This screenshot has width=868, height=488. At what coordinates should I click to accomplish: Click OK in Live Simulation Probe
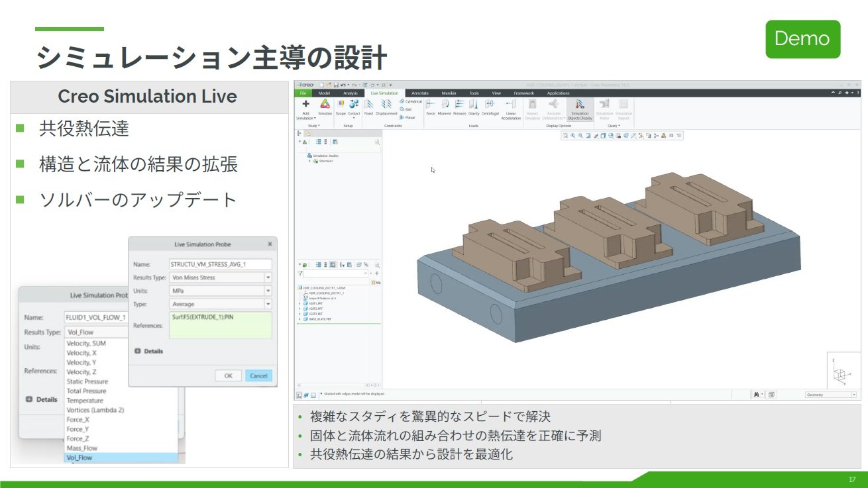pyautogui.click(x=228, y=375)
